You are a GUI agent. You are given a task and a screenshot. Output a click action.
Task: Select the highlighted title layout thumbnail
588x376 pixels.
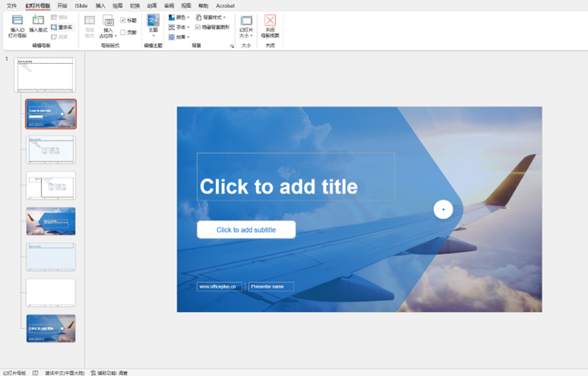click(51, 114)
